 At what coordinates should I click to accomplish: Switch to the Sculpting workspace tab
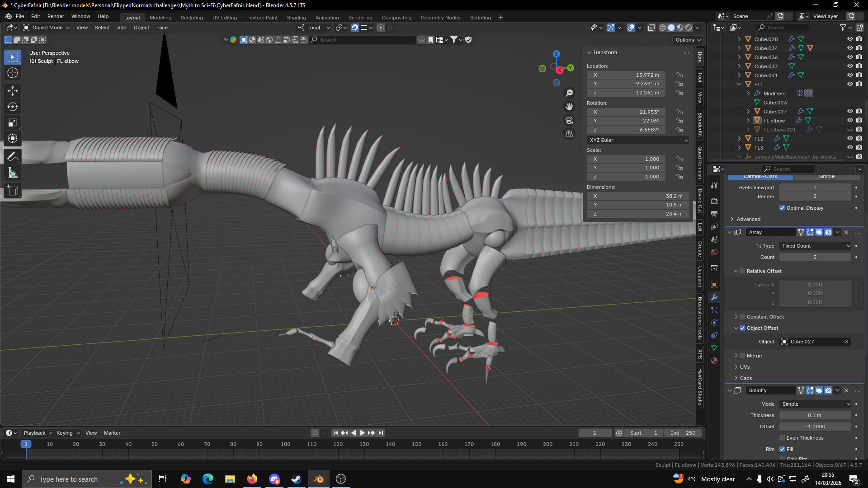coord(192,18)
